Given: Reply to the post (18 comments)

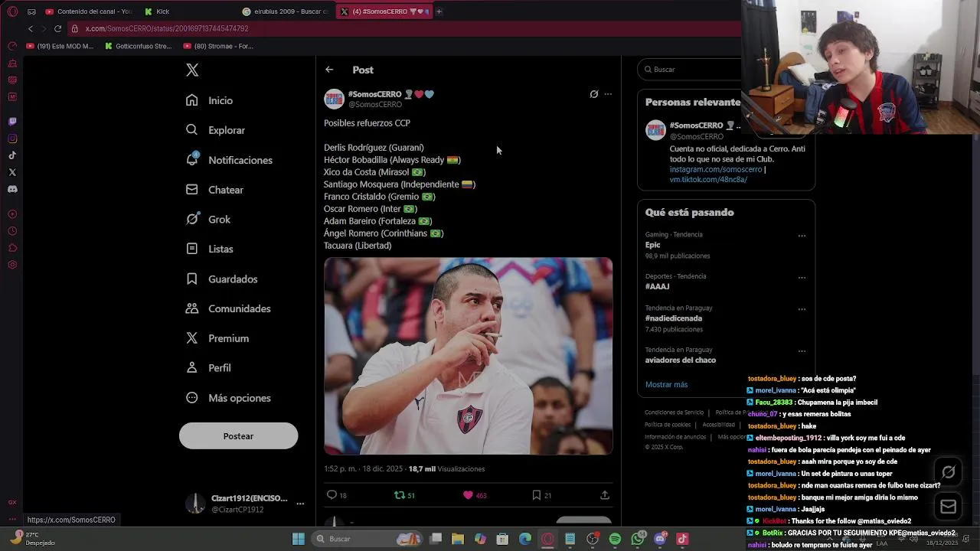Looking at the screenshot, I should click(x=336, y=495).
